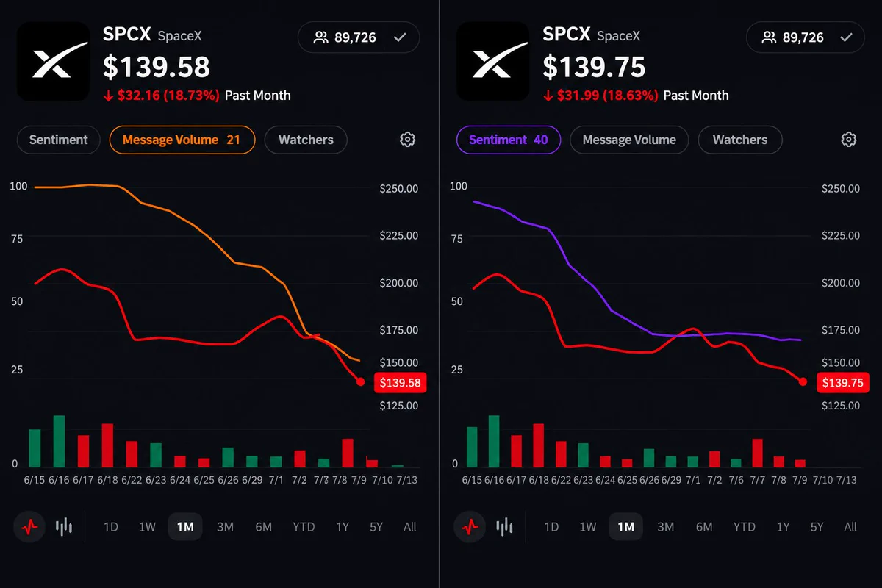Choose 1M range in left panel
Viewport: 882px width, 588px height.
pos(185,526)
